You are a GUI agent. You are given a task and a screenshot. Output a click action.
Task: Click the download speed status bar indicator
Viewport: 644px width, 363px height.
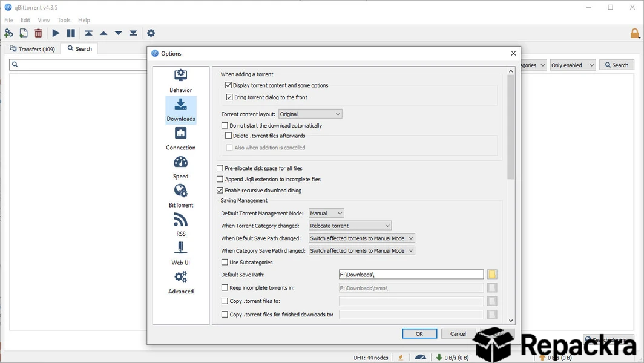tap(452, 358)
